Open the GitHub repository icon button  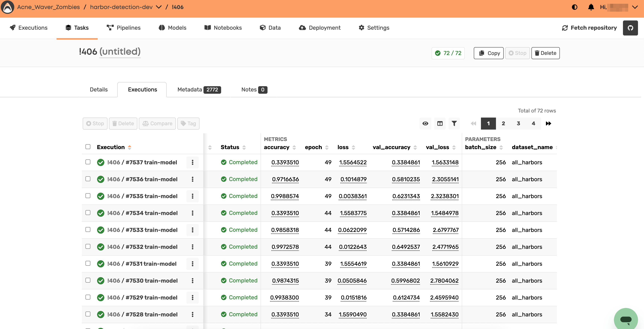pyautogui.click(x=630, y=28)
